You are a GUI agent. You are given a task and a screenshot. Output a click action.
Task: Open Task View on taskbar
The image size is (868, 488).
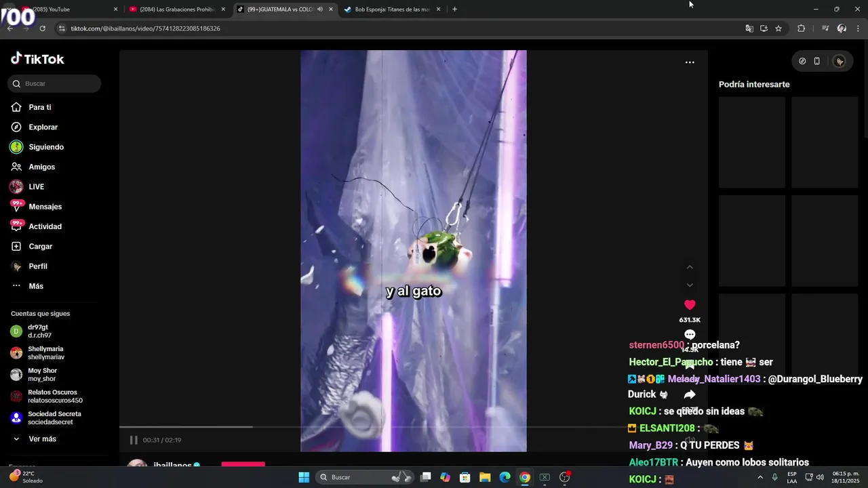[x=426, y=477]
